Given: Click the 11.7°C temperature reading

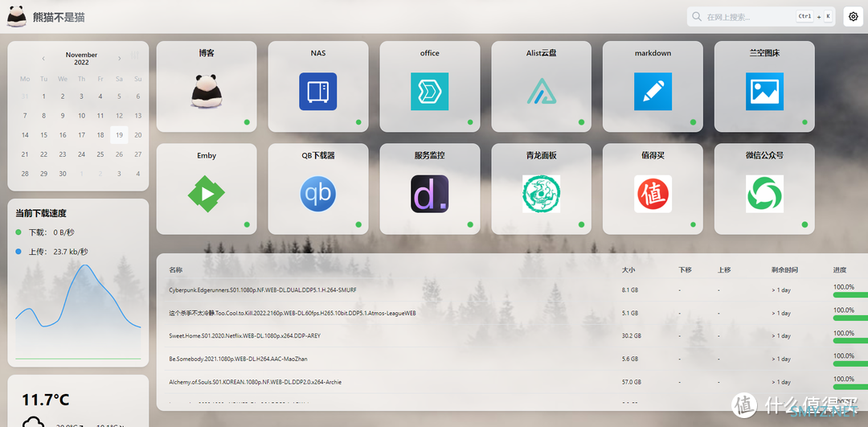Looking at the screenshot, I should click(45, 400).
